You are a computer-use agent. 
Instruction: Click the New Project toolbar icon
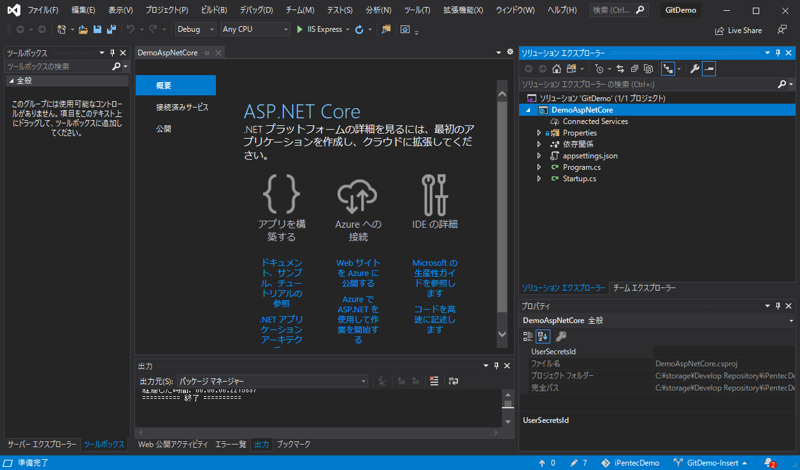pos(62,30)
